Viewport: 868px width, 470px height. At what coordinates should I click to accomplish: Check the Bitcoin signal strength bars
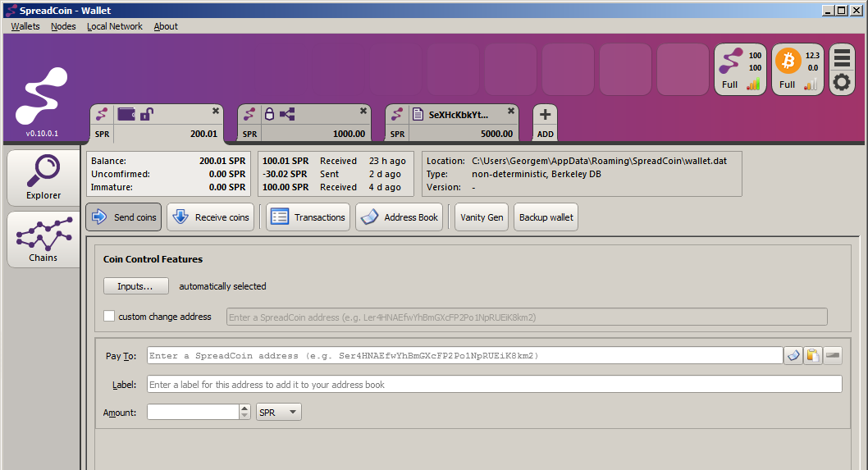[x=811, y=84]
